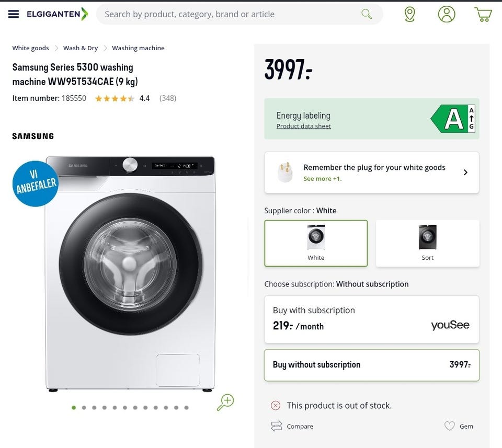
Task: Expand the plug reminder chevron
Action: coord(465,173)
